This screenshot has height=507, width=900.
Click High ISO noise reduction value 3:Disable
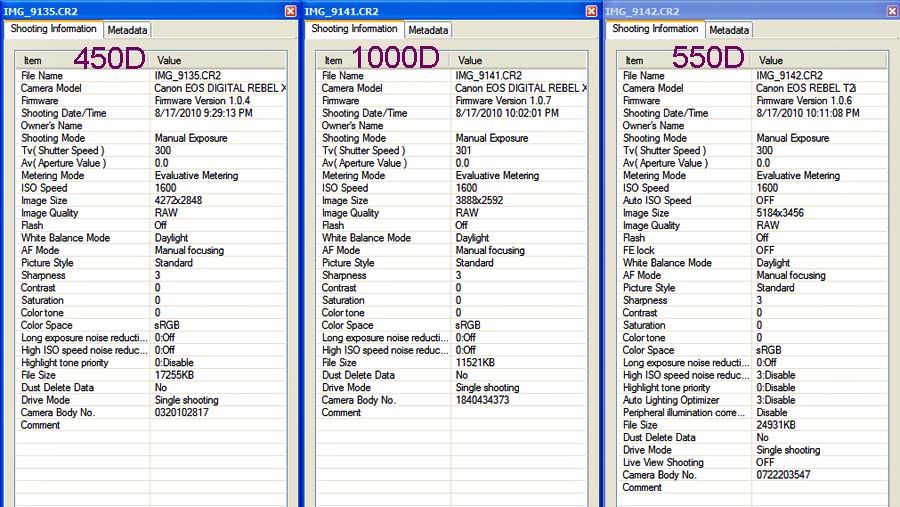[x=775, y=375]
